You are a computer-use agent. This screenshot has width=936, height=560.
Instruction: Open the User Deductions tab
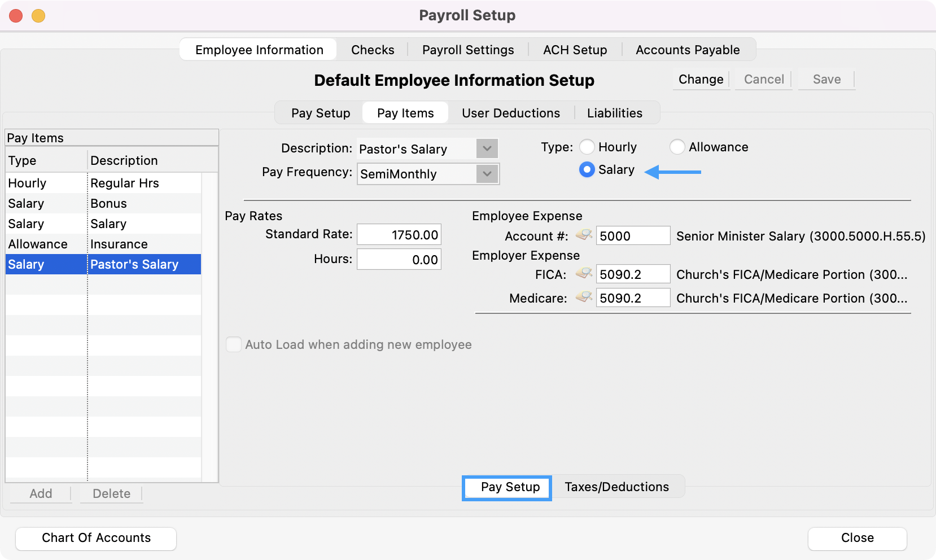511,113
